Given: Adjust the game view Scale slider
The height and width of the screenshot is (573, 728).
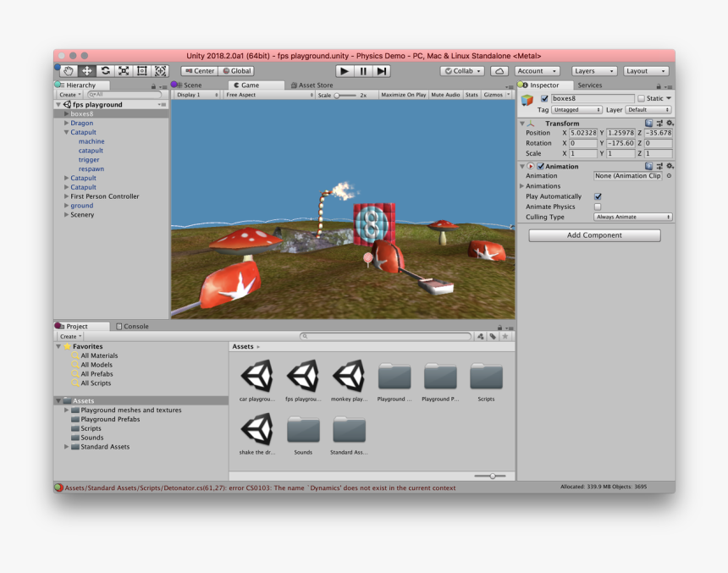Looking at the screenshot, I should point(345,95).
